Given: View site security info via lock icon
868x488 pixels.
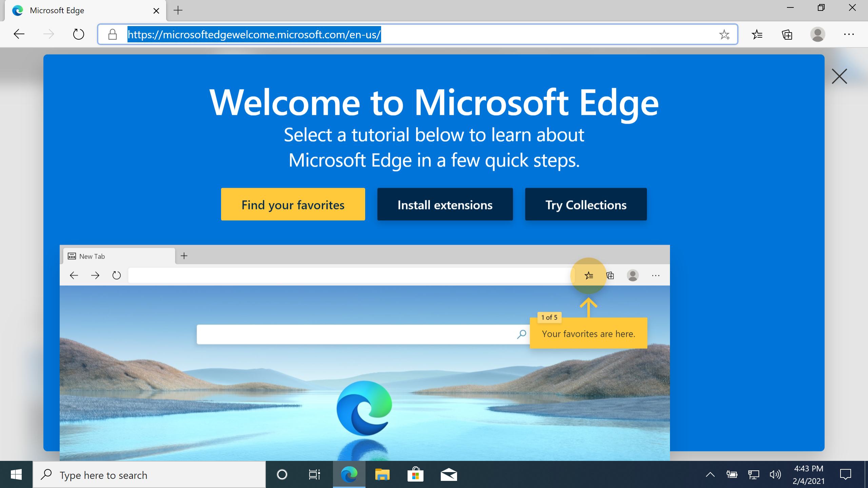Looking at the screenshot, I should pos(112,34).
